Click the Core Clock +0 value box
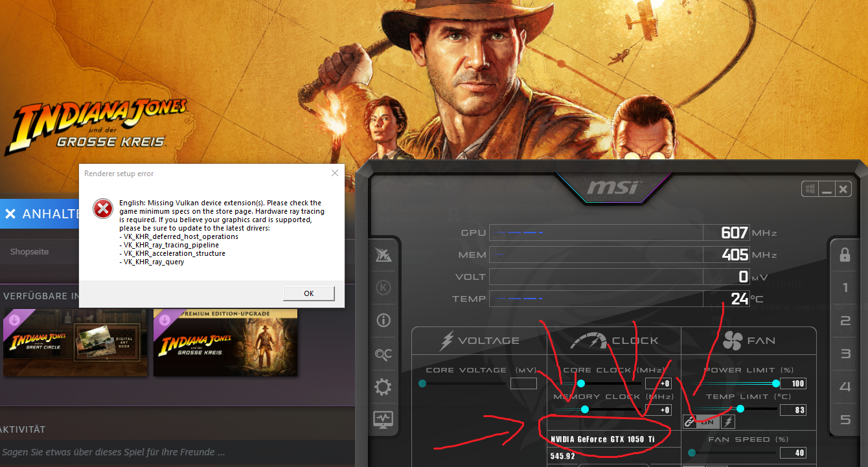Image resolution: width=868 pixels, height=467 pixels. [658, 383]
